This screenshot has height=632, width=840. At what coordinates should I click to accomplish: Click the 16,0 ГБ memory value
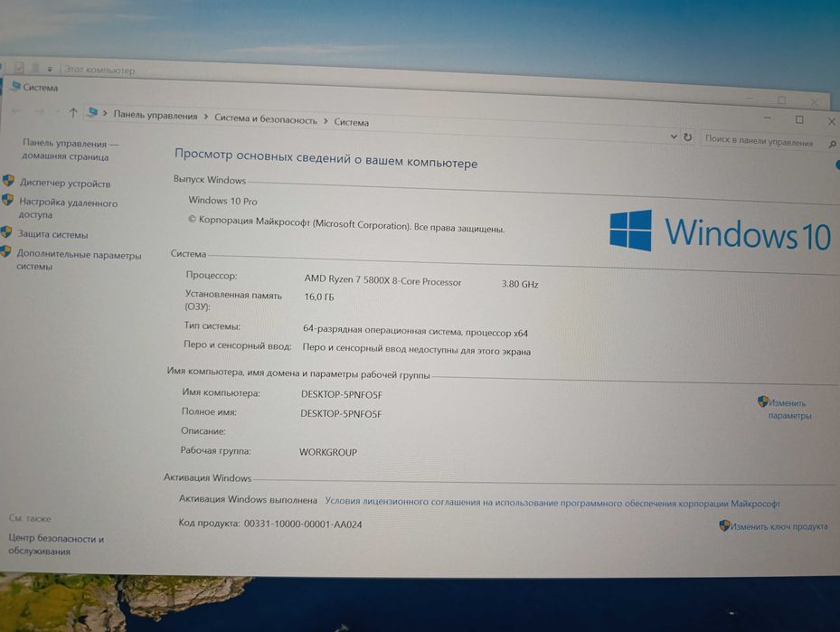click(319, 297)
